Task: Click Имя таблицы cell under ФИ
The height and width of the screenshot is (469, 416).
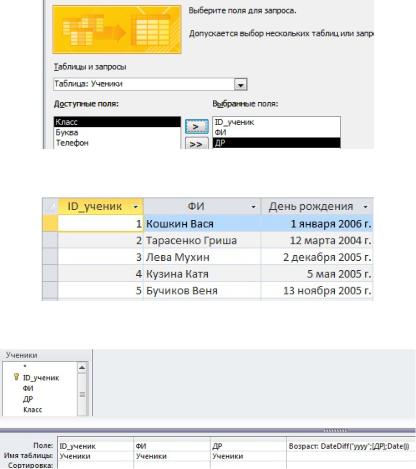Action: pyautogui.click(x=172, y=456)
